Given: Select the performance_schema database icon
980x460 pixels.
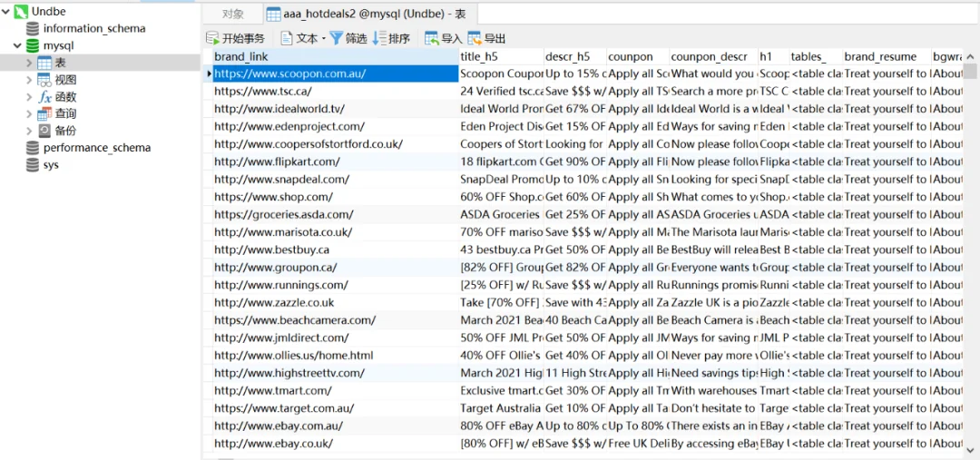Looking at the screenshot, I should coord(33,148).
